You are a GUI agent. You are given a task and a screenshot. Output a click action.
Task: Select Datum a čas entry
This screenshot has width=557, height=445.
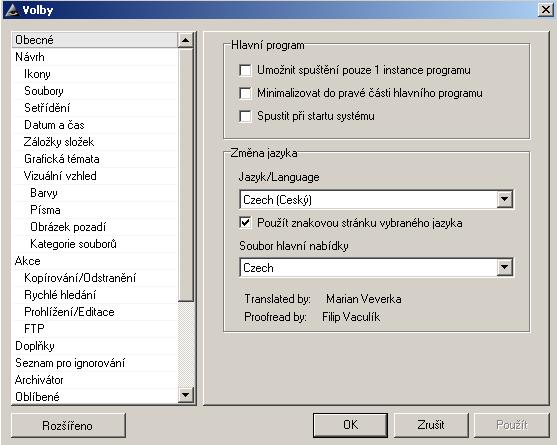coord(94,125)
